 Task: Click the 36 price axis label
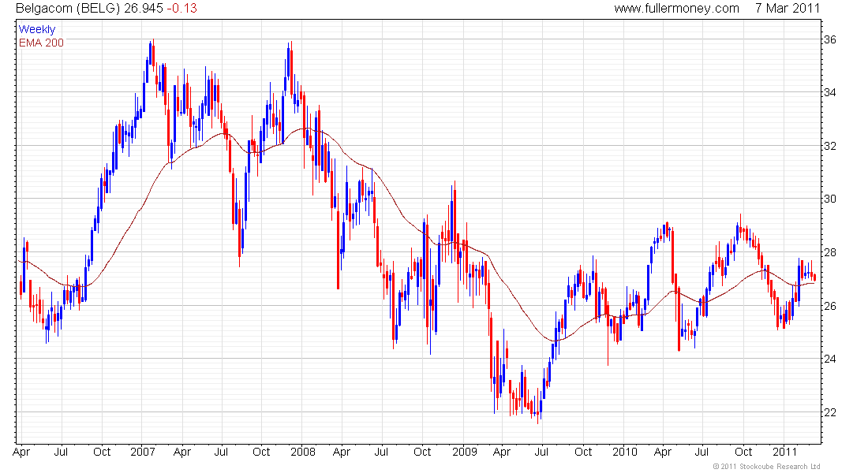pyautogui.click(x=830, y=40)
